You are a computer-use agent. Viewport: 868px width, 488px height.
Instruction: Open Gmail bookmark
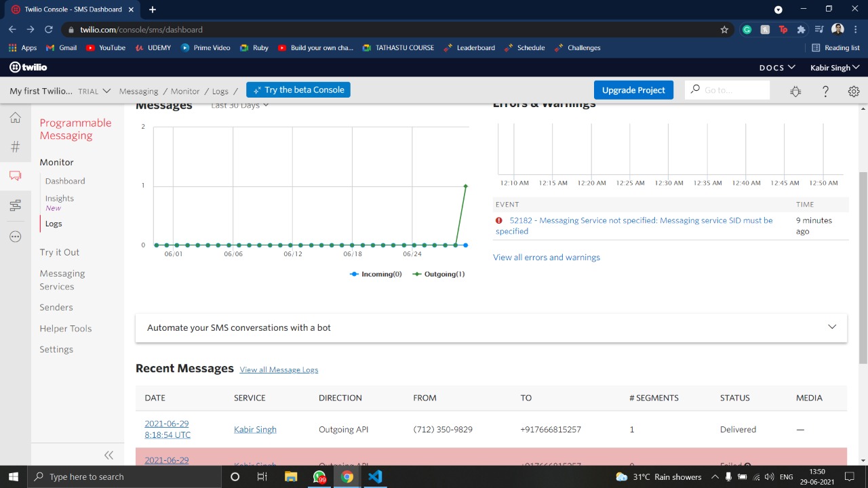[x=61, y=47]
